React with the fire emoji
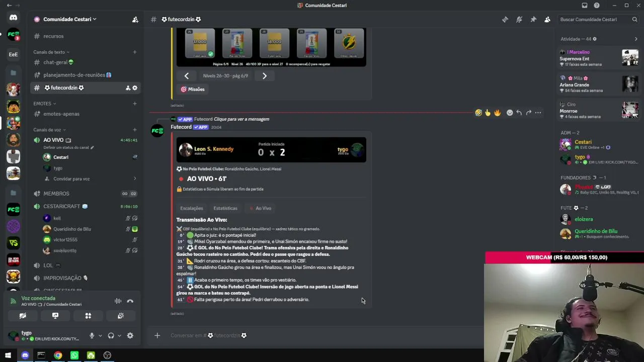Screen dimensions: 644x362 coord(497,113)
